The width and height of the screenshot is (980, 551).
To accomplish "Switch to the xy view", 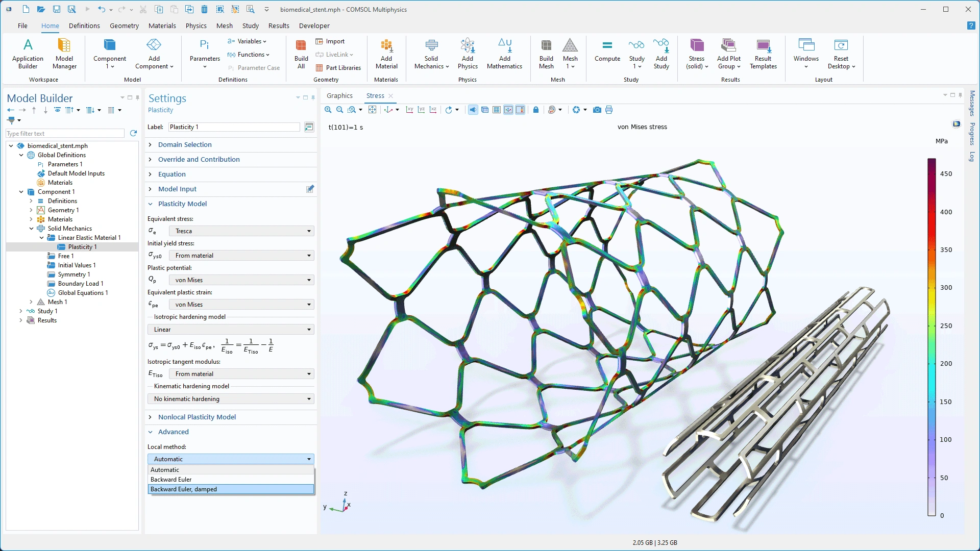I will coord(409,110).
